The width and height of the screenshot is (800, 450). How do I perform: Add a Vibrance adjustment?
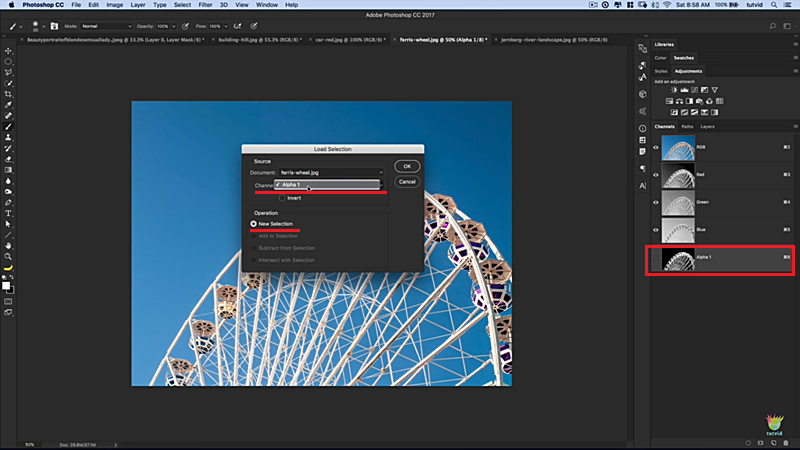tap(715, 90)
